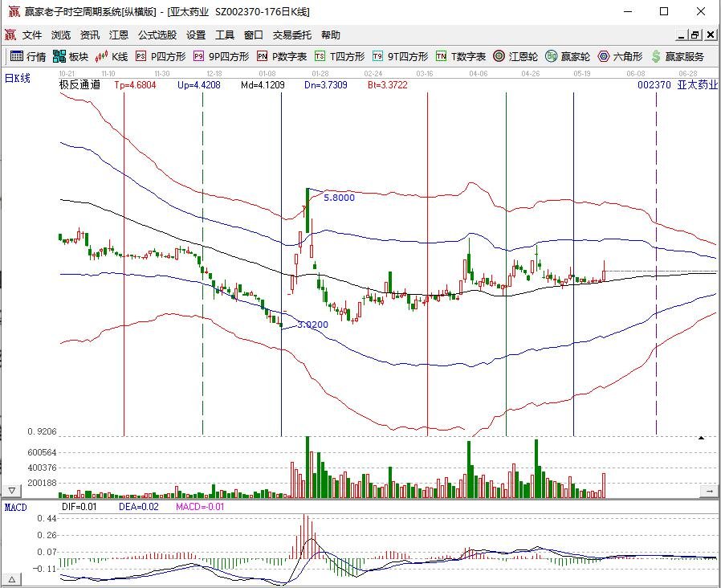
Task: Click the 01-28 date axis label
Action: (x=320, y=74)
